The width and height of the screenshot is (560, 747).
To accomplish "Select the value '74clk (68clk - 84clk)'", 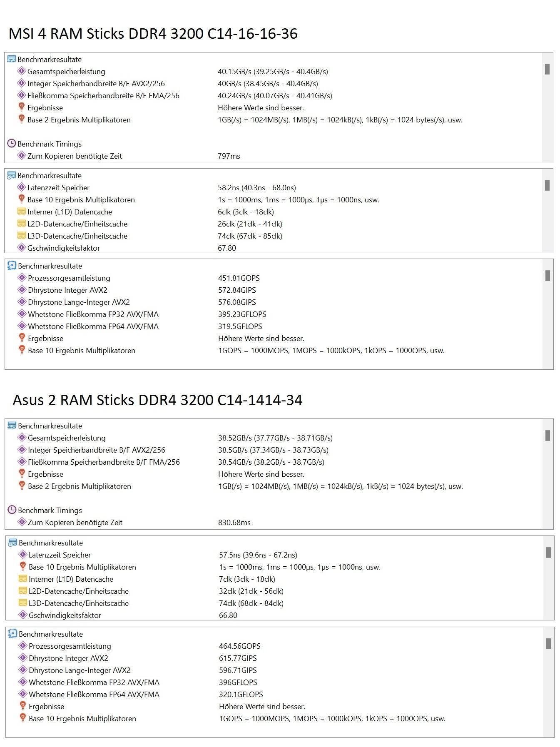I will point(251,603).
